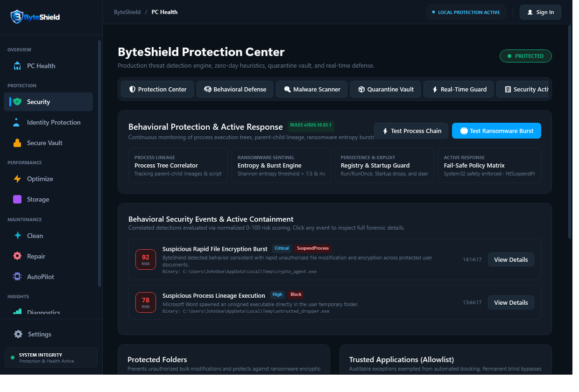Screen dimensions: 579x392
Task: Click the bolt icon on the Real-Time Guard tab
Action: pyautogui.click(x=435, y=89)
